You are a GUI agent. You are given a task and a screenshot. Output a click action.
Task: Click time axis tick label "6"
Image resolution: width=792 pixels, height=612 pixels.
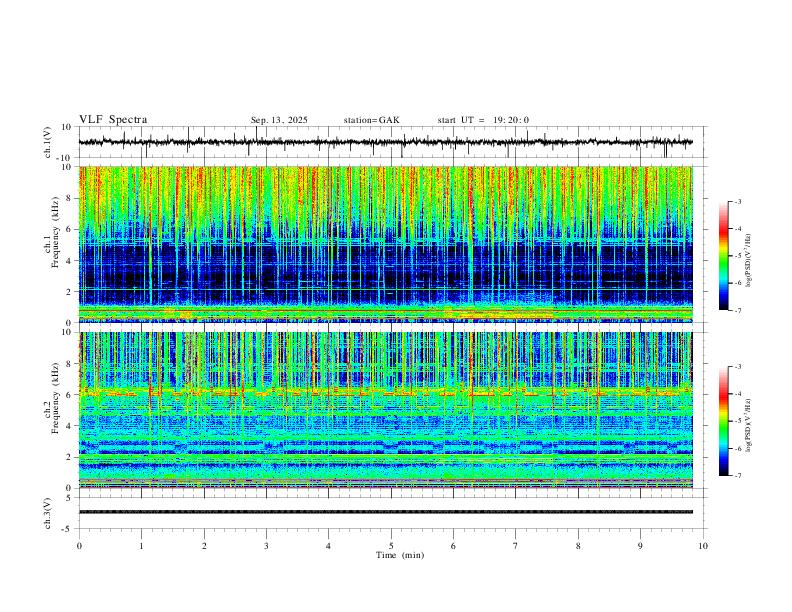(453, 546)
